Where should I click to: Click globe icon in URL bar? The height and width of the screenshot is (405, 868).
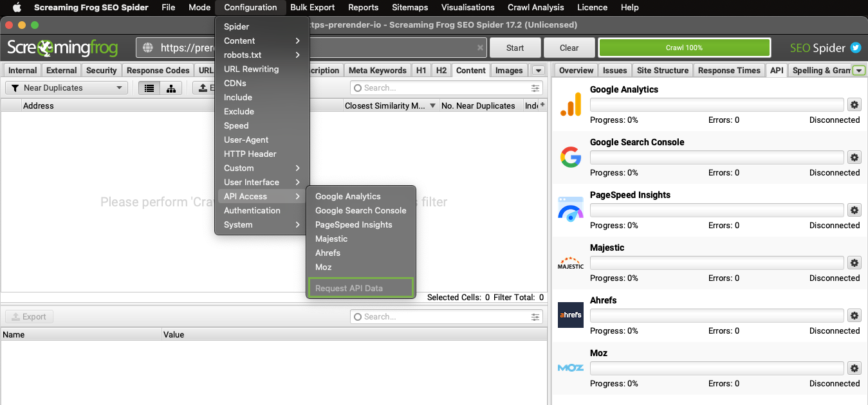[148, 48]
